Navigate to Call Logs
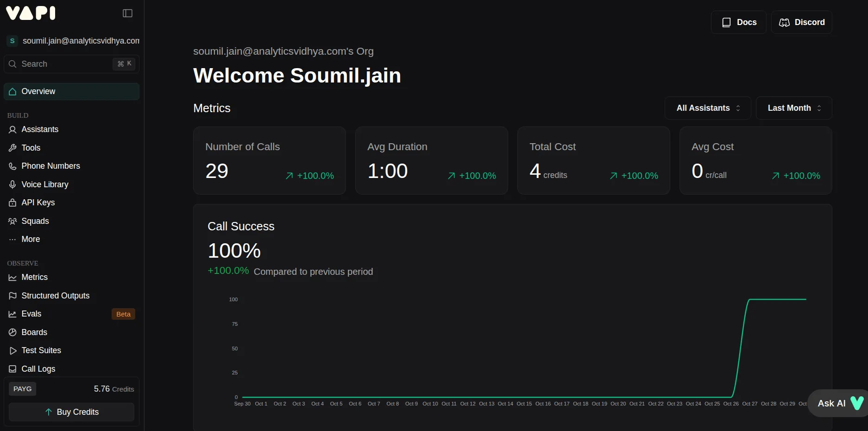Screen dimensions: 868x431 [38, 368]
